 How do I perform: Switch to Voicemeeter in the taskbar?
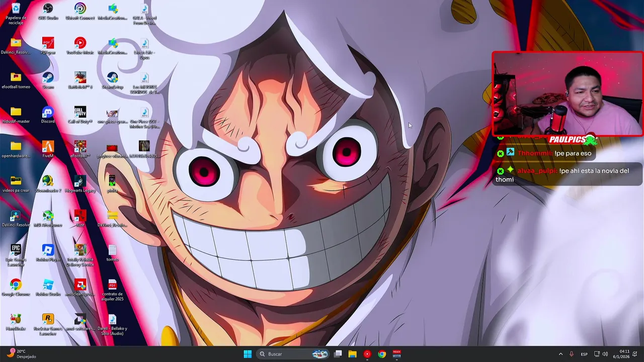pos(396,354)
